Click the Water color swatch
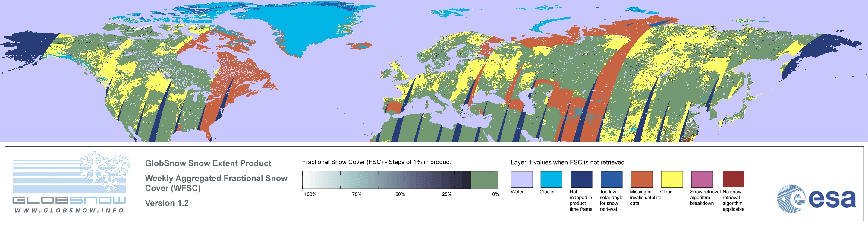The width and height of the screenshot is (868, 225). pyautogui.click(x=522, y=179)
